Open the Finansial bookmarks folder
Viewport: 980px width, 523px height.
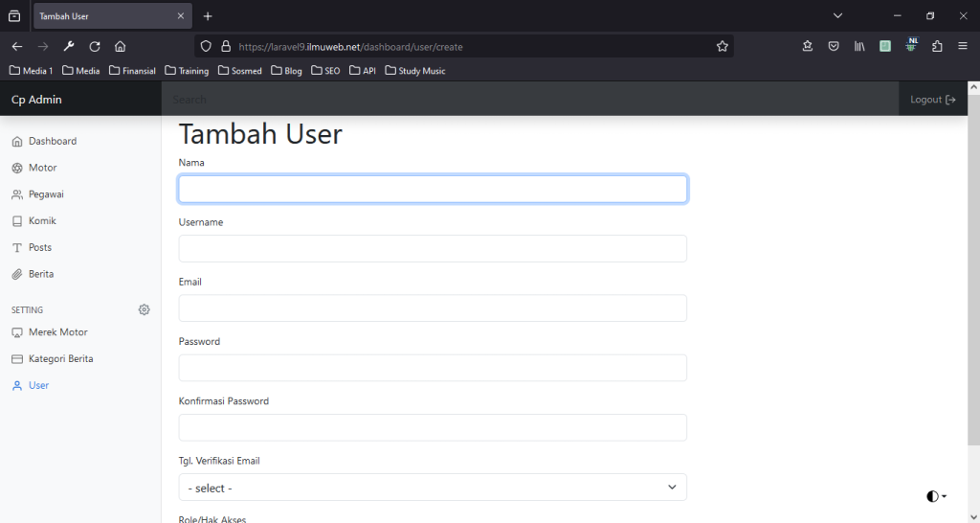coord(132,71)
